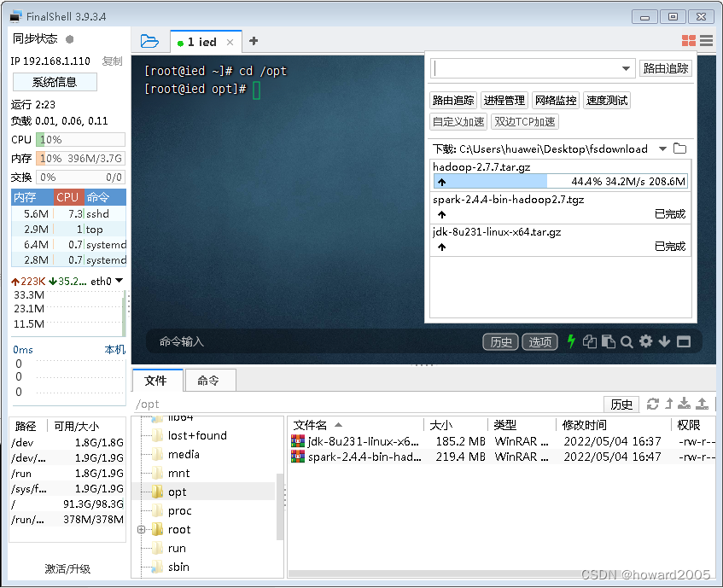Open the 选项 options button
This screenshot has width=723, height=588.
(540, 342)
